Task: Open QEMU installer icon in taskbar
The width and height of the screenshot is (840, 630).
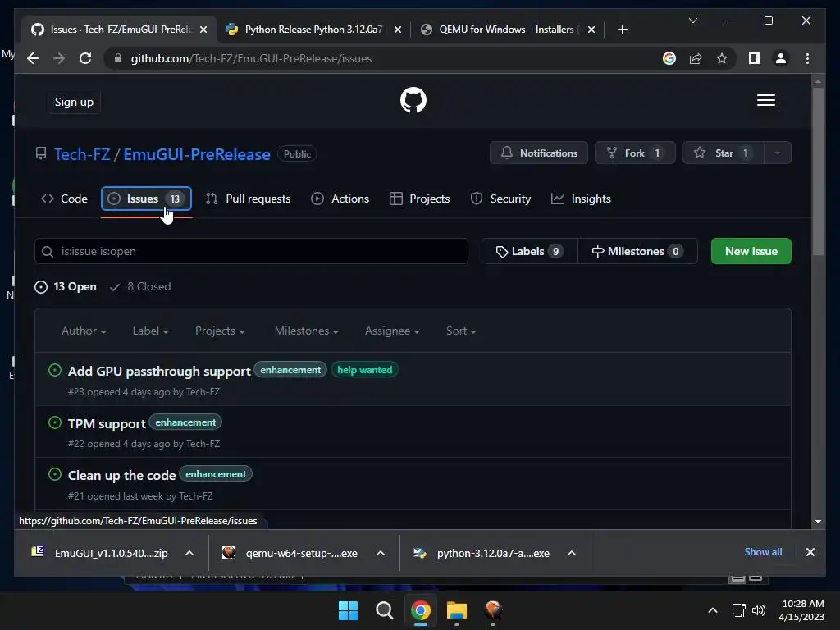Action: [x=493, y=609]
